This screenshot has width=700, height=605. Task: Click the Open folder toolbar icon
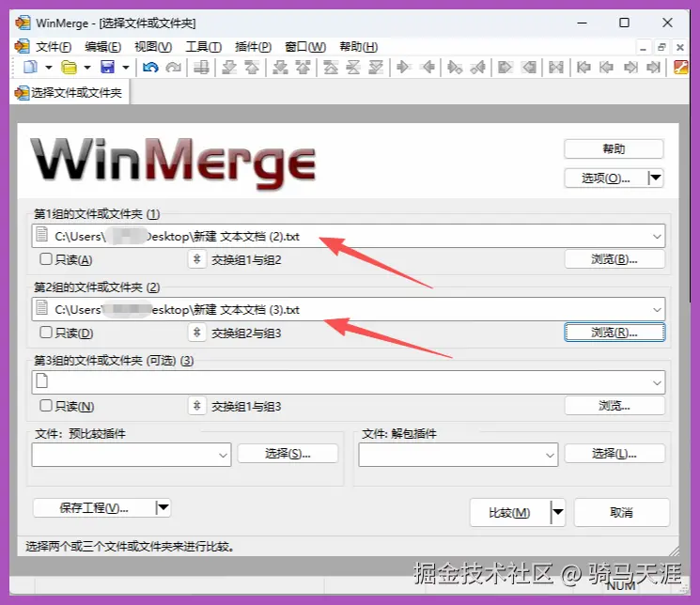[x=69, y=68]
